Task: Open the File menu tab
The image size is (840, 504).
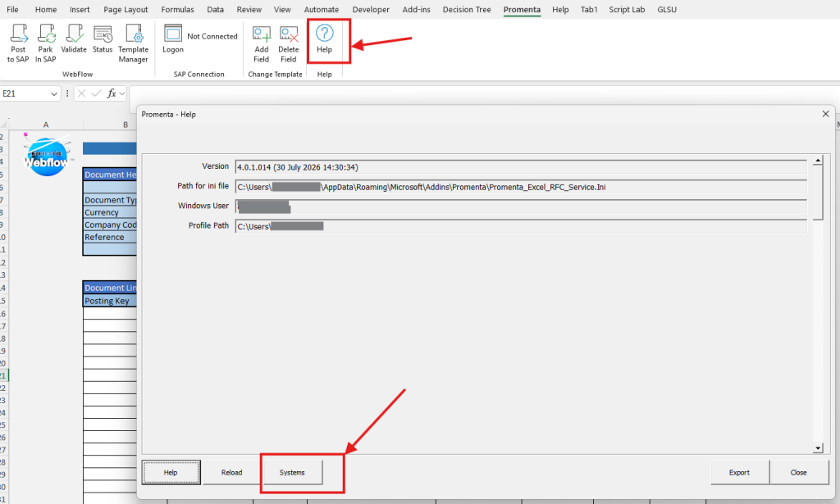Action: 12,10
